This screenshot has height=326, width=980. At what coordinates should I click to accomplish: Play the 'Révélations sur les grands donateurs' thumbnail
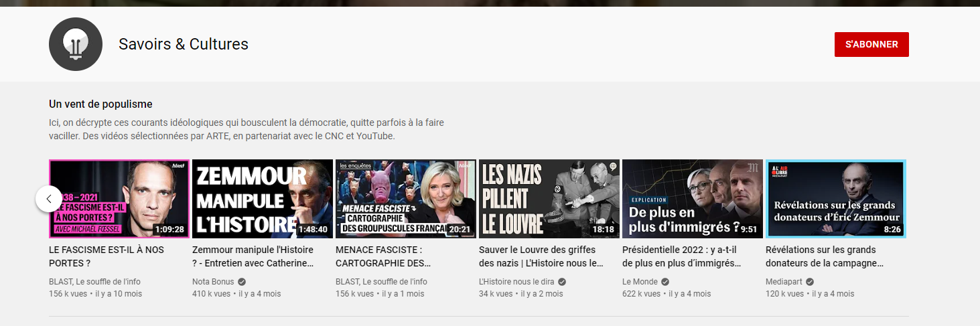tap(836, 199)
